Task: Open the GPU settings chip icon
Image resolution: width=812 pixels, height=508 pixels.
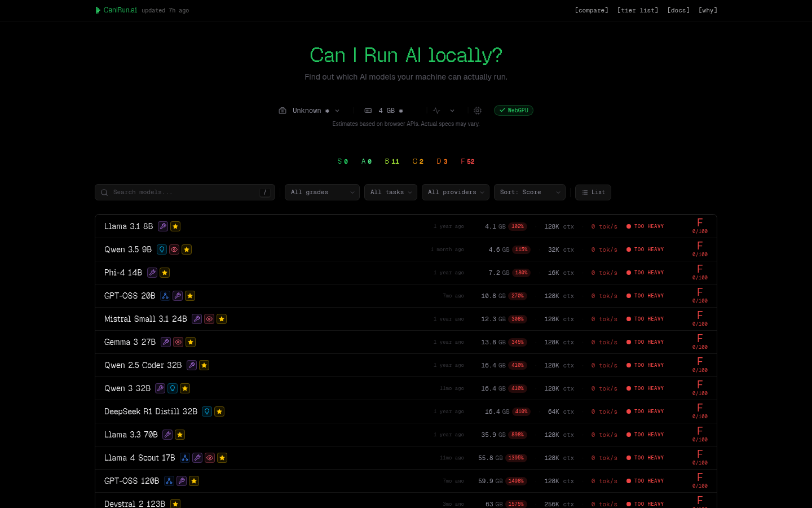Action: 478,110
